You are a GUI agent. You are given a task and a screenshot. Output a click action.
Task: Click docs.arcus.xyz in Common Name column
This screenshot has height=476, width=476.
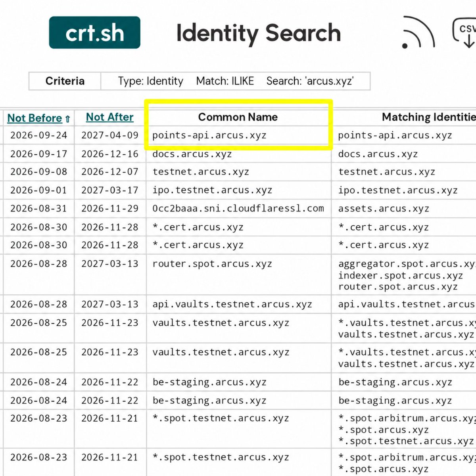click(192, 154)
